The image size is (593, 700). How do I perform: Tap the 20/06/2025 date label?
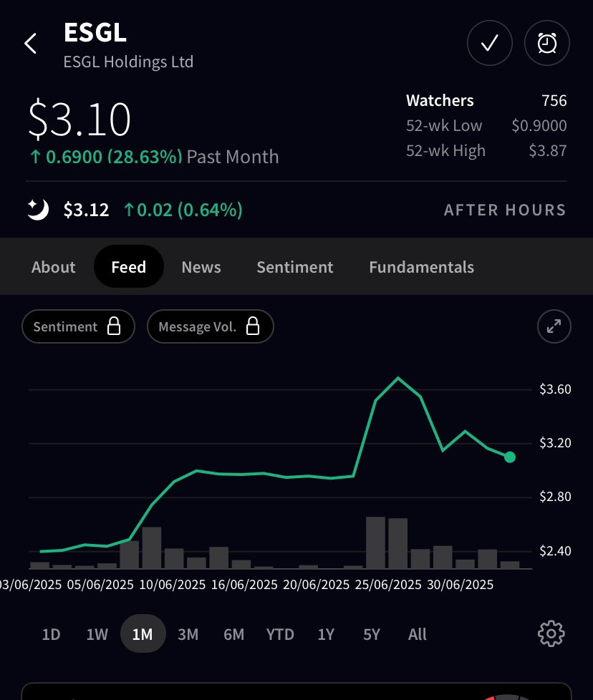point(316,584)
